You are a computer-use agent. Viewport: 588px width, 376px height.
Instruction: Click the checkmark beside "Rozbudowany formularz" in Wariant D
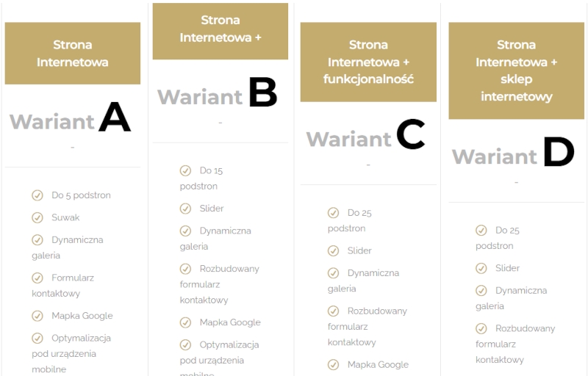481,328
